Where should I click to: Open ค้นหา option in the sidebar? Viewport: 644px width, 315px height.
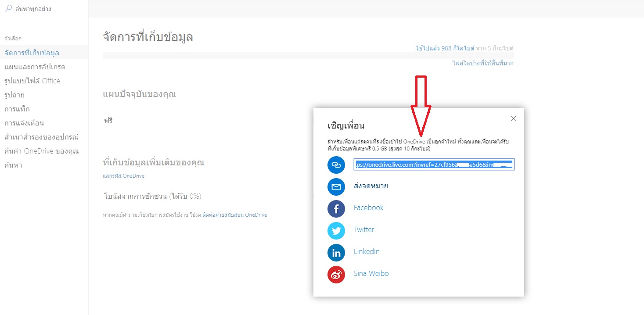[13, 165]
